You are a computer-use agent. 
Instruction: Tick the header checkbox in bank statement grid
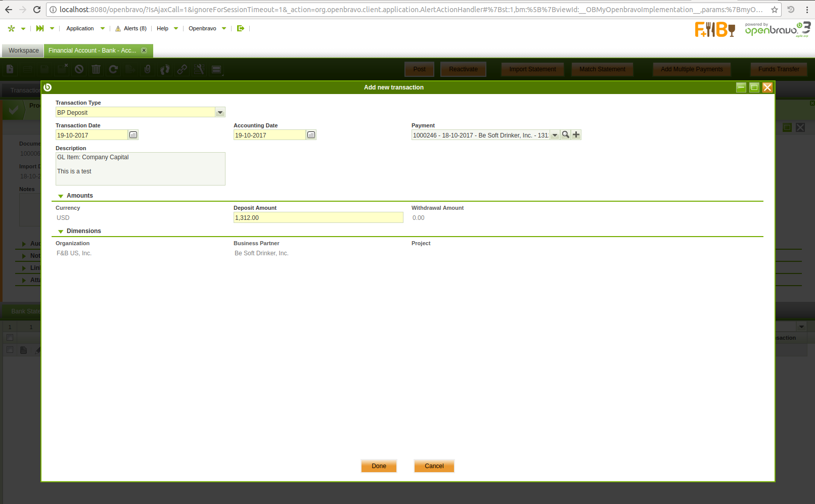(x=10, y=337)
